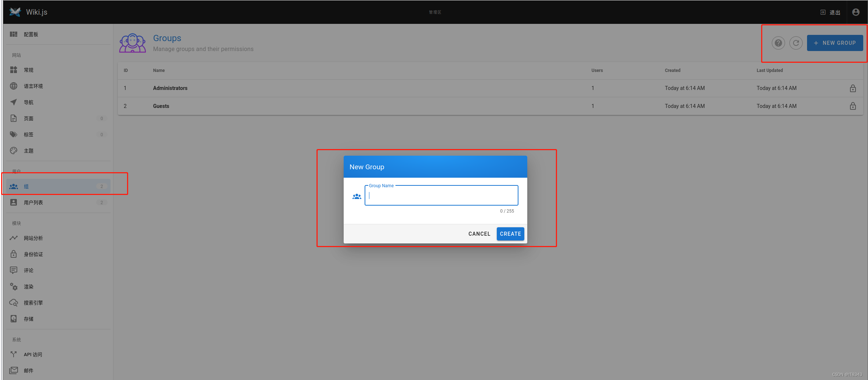Click the 导航 navigation arrow icon
This screenshot has width=868, height=380.
click(x=14, y=102)
